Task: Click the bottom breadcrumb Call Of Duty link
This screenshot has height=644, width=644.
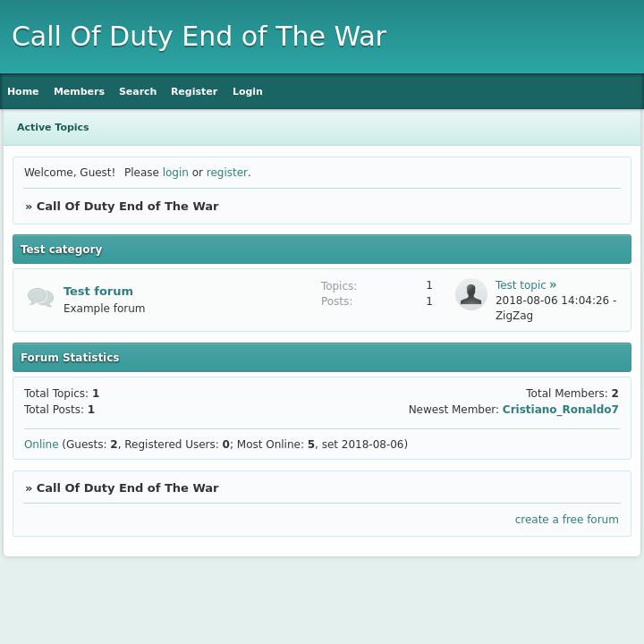Action: 127,487
